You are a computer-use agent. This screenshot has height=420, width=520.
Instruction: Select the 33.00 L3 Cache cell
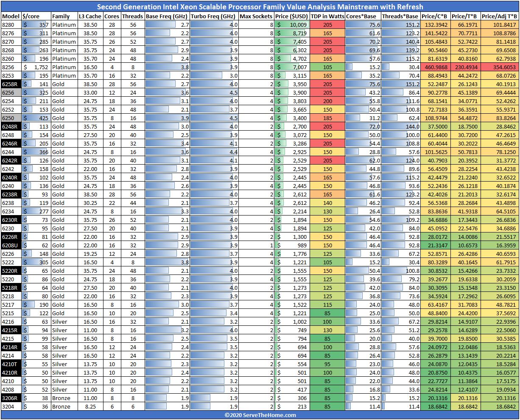(90, 92)
